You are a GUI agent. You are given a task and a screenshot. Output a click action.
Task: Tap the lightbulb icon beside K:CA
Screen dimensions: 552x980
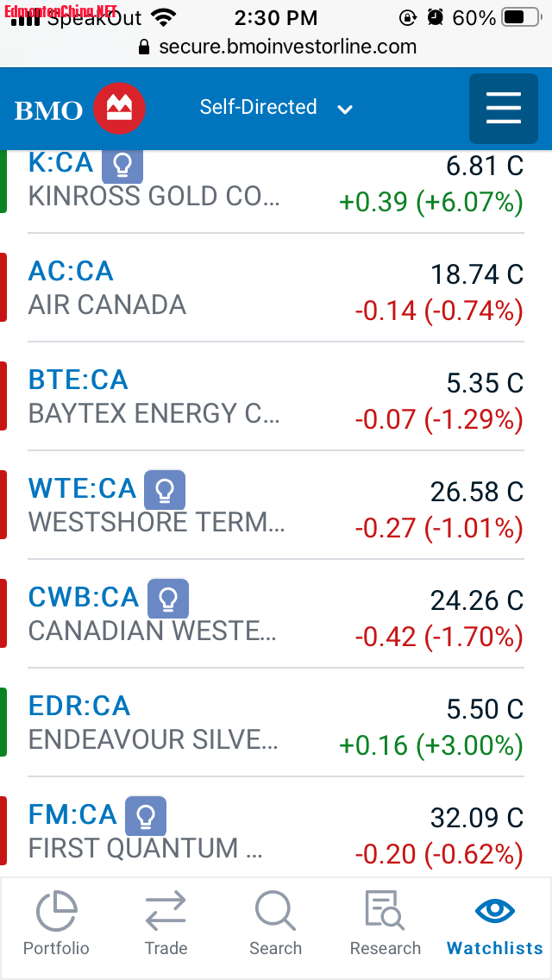[x=122, y=165]
